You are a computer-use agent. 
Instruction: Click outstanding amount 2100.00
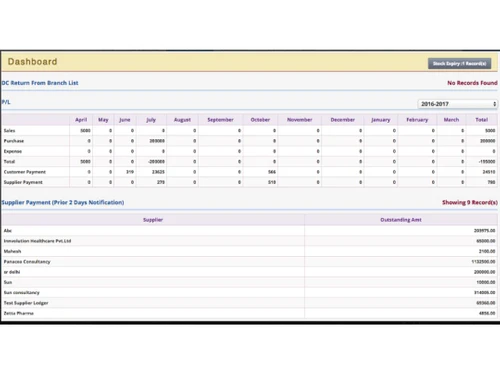click(x=487, y=251)
